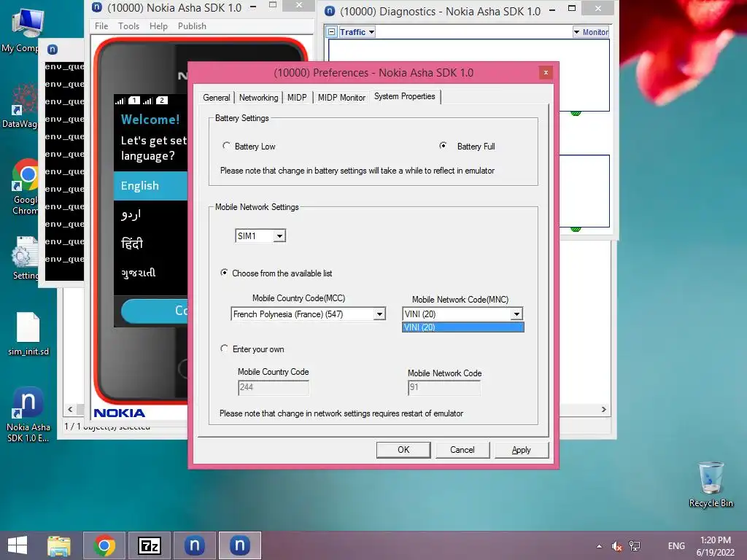
Task: Open Recycle Bin on desktop
Action: [x=711, y=485]
